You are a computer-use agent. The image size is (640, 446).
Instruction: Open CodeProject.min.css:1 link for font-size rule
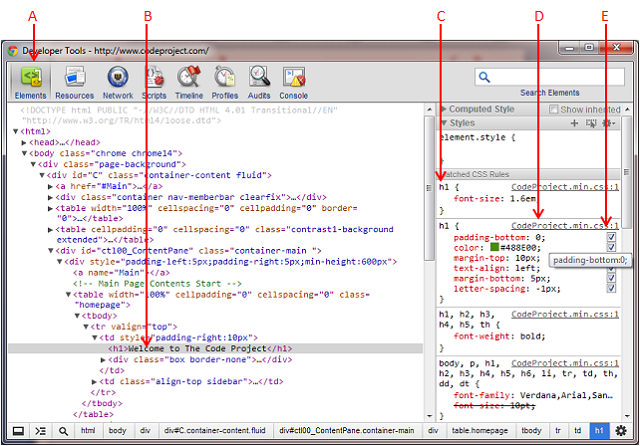click(x=565, y=187)
